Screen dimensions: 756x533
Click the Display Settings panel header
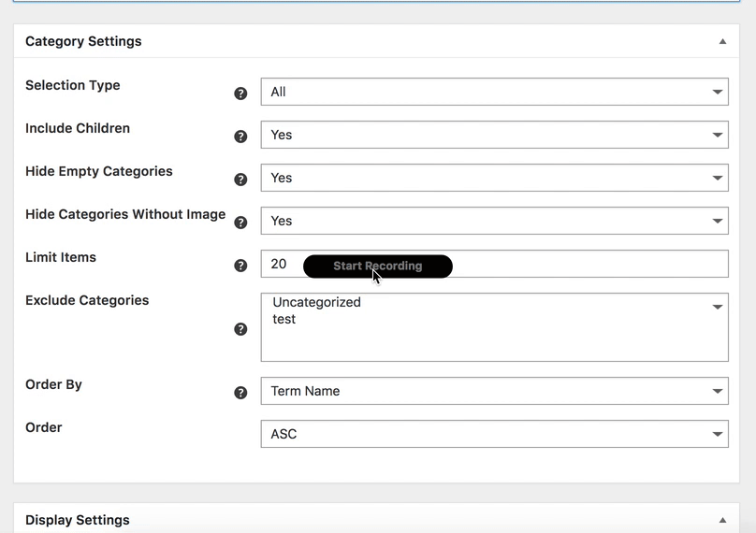[x=376, y=520]
